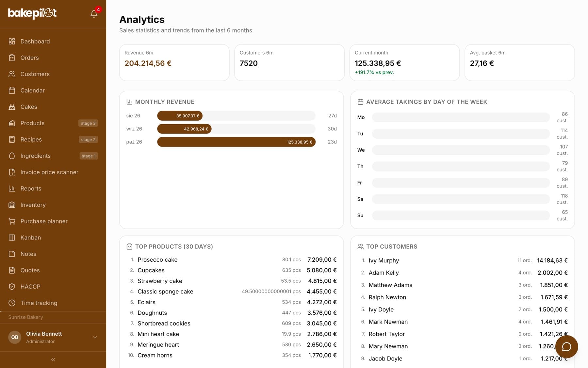Click the Sunrise Bakery label

coord(25,317)
